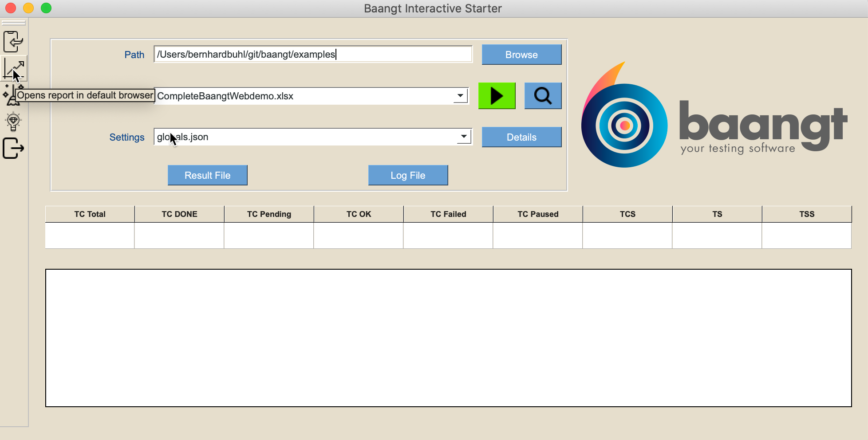Viewport: 868px width, 440px height.
Task: Click the sidebar toolbar drag handle
Action: [x=13, y=23]
